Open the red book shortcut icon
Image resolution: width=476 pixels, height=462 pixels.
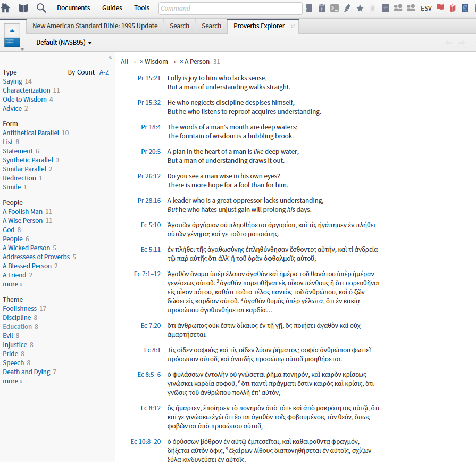tap(453, 8)
